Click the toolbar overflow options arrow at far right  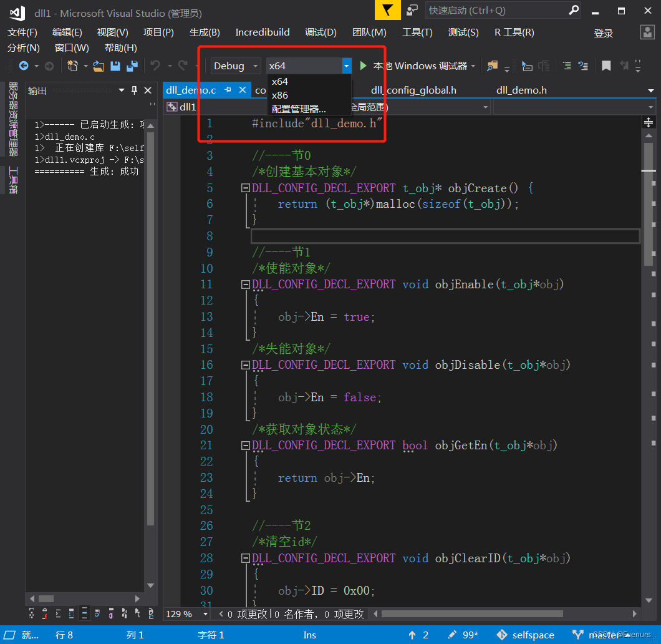coord(638,66)
